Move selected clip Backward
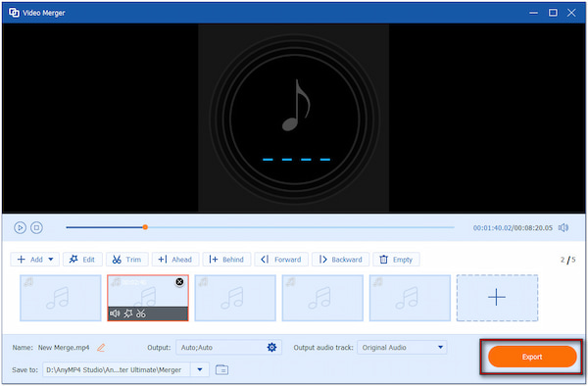This screenshot has width=588, height=386. tap(340, 260)
